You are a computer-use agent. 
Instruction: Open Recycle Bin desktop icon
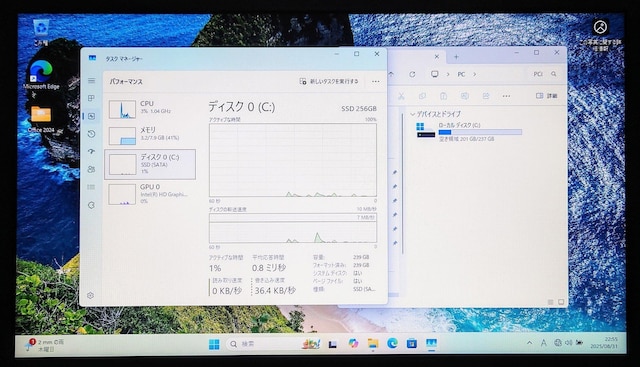coord(41,31)
